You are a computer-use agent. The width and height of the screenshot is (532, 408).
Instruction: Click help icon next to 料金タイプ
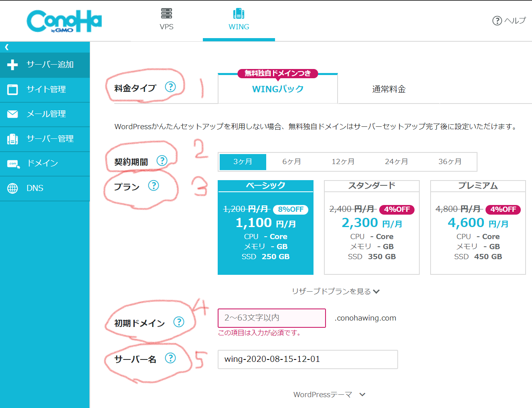(x=170, y=87)
